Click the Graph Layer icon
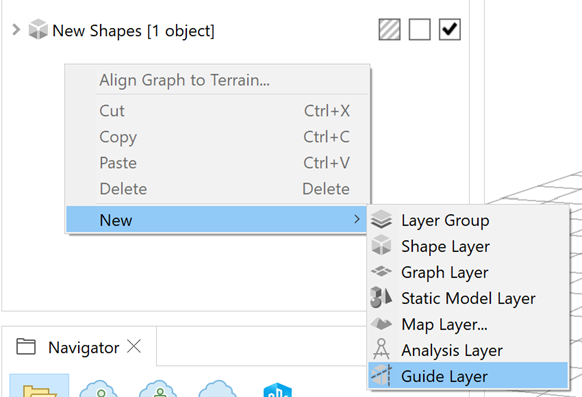This screenshot has height=397, width=582. (381, 272)
